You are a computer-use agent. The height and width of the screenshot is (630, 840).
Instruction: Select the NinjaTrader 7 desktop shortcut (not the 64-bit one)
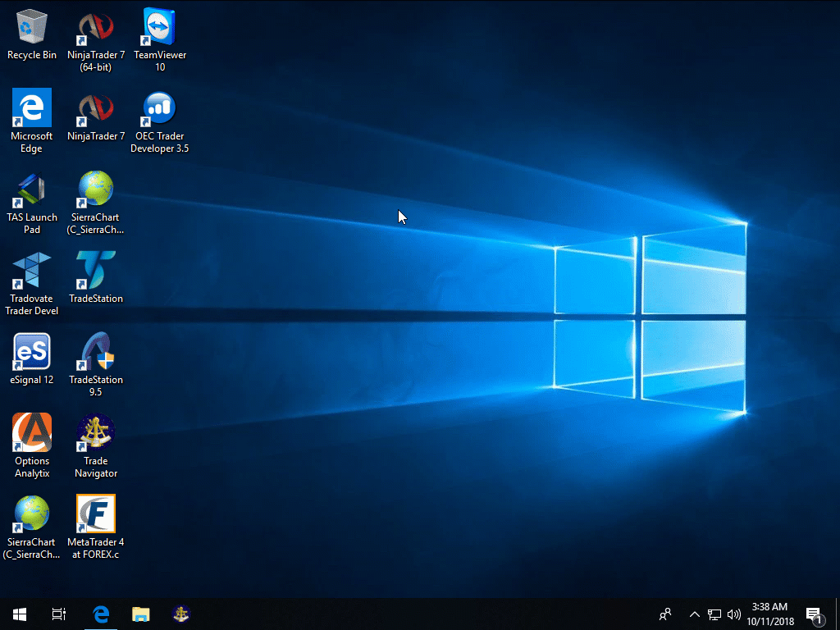(96, 116)
